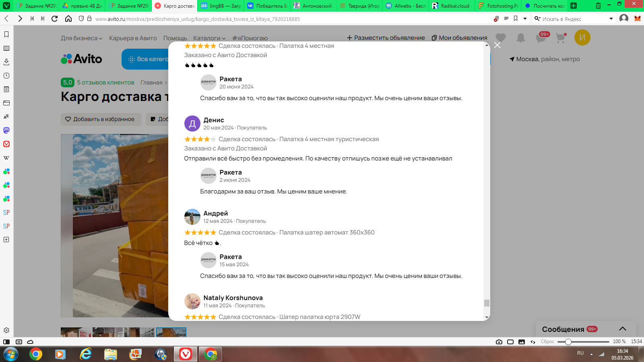The image size is (644, 362).
Task: Add a new web panel
Action: point(6,240)
